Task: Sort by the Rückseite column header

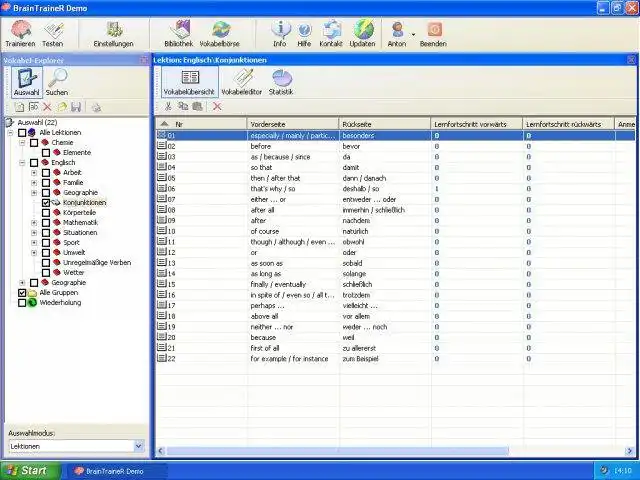Action: (x=385, y=124)
